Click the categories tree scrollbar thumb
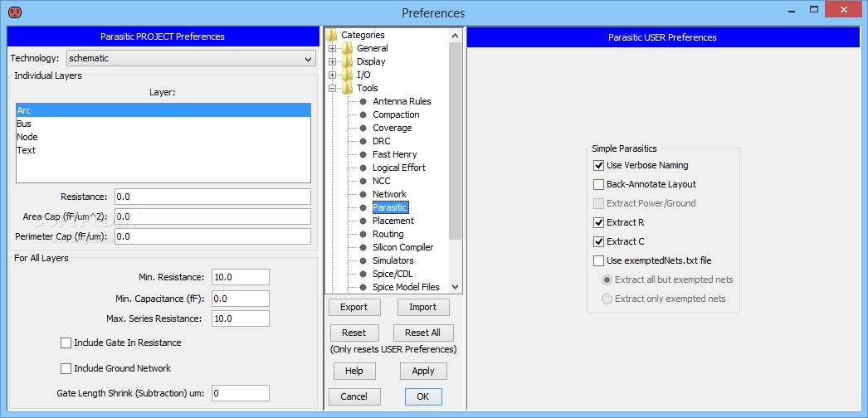The width and height of the screenshot is (868, 418). coord(455,140)
